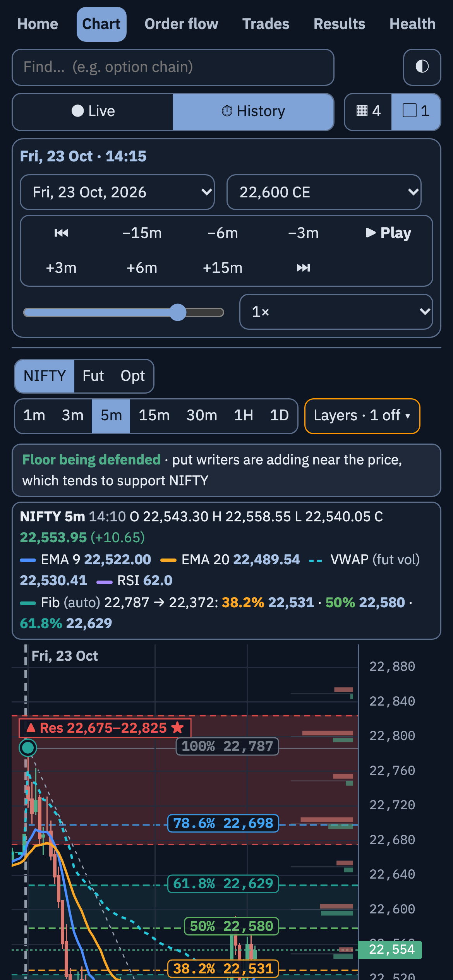Screen dimensions: 453x980
Task: Go to the Home tab
Action: click(x=38, y=24)
